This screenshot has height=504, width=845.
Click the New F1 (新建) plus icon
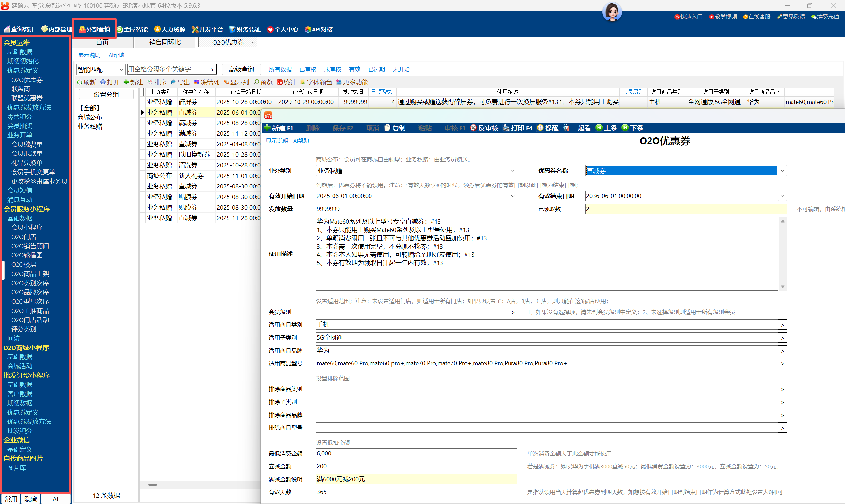(x=267, y=128)
